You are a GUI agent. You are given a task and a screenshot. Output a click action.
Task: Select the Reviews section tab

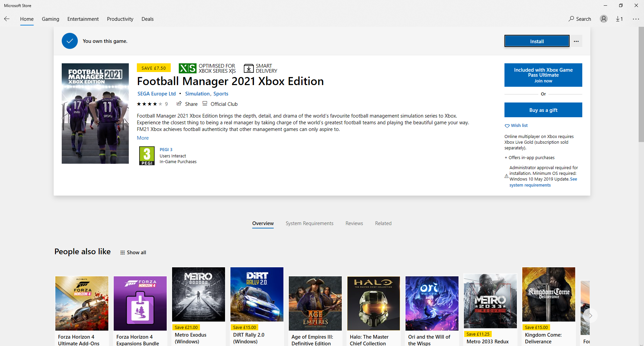(x=354, y=223)
